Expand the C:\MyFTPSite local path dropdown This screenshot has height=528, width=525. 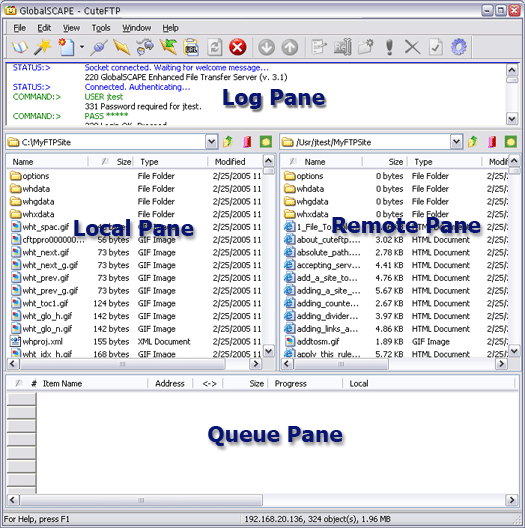pos(211,142)
